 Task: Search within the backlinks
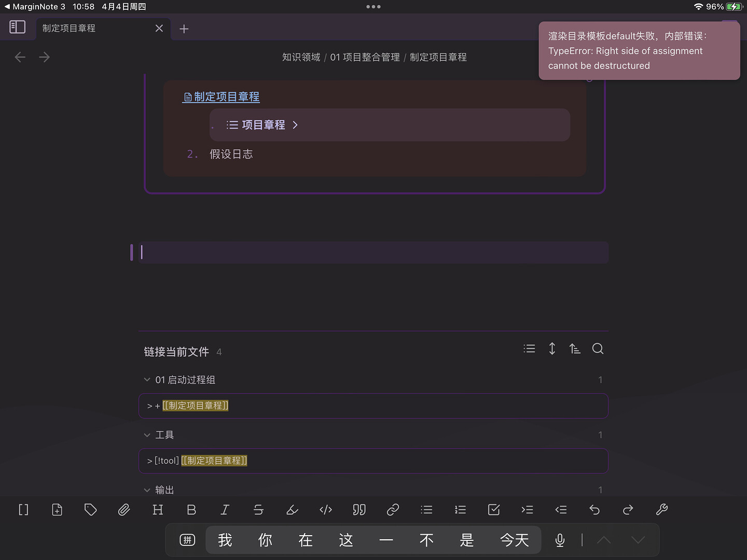tap(598, 348)
